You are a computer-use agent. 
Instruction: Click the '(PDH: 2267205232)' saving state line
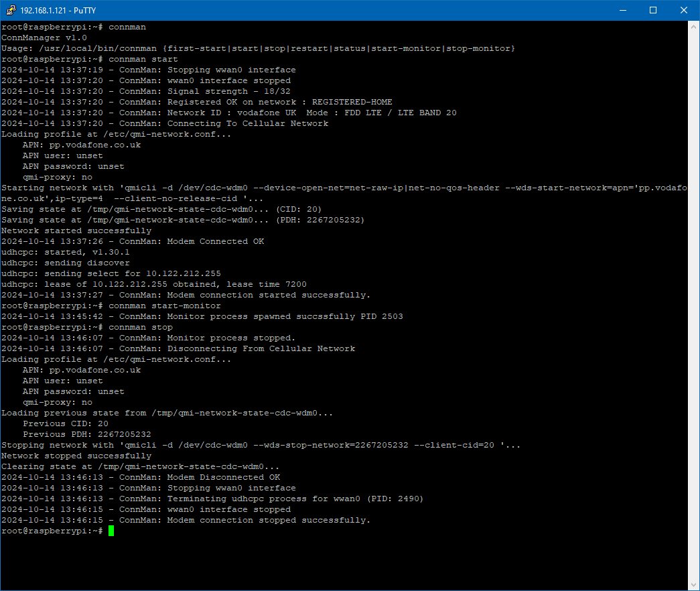[x=183, y=220]
